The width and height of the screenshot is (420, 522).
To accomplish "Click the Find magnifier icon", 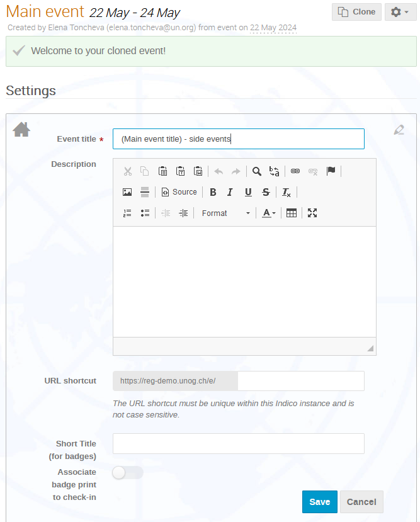I will tap(256, 171).
